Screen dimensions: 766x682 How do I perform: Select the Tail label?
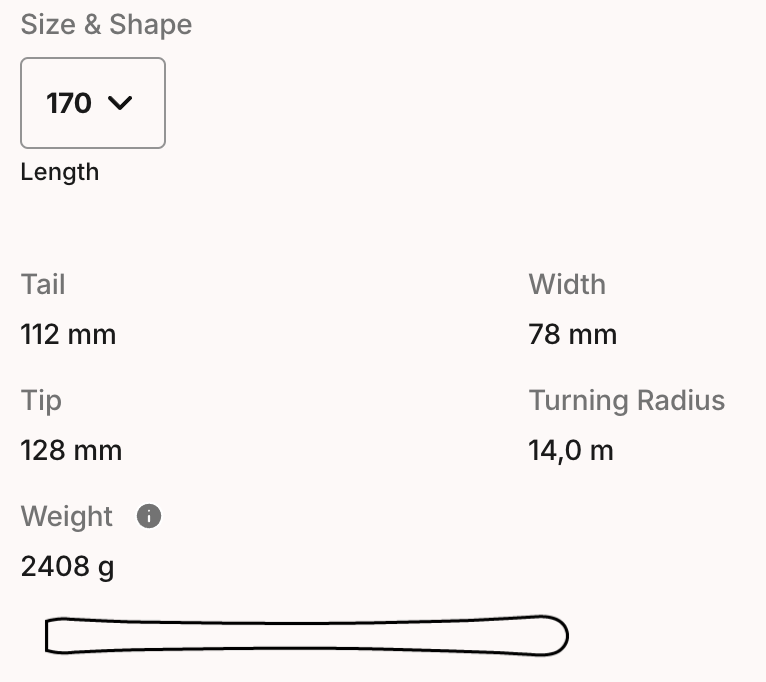[x=43, y=284]
